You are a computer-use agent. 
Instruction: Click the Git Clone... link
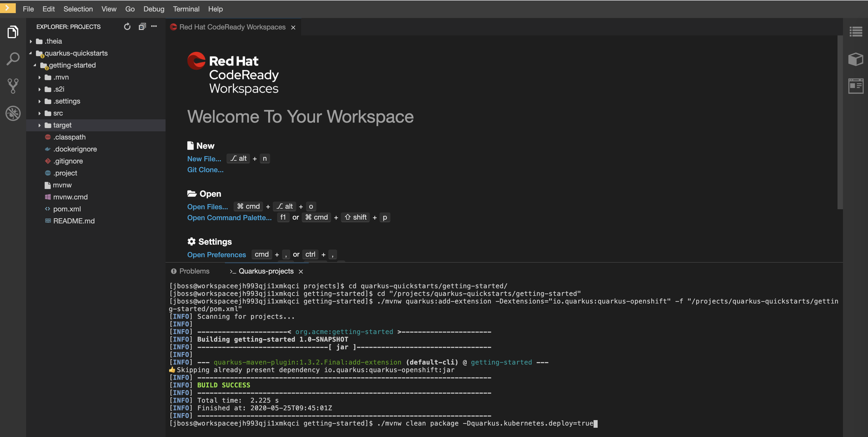(205, 170)
